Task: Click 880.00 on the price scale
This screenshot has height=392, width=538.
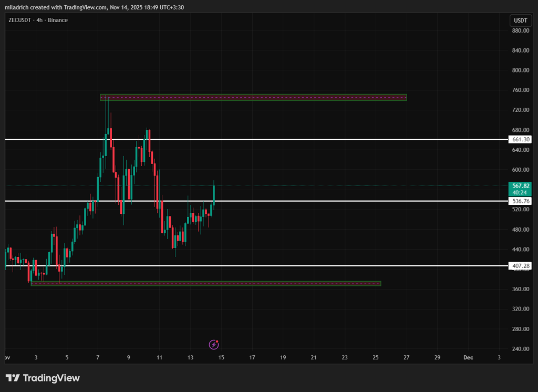Action: point(520,30)
